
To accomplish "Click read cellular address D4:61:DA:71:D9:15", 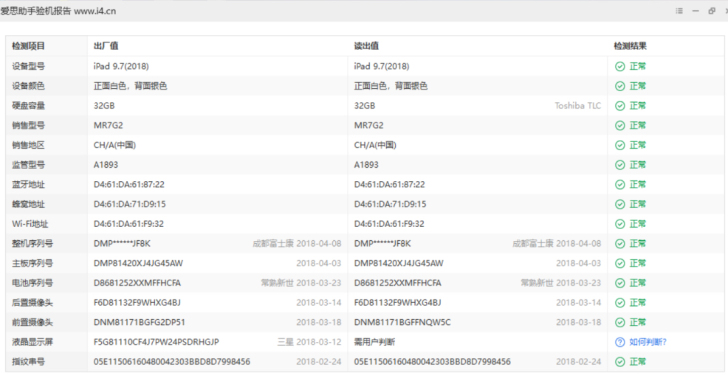I will tap(390, 204).
